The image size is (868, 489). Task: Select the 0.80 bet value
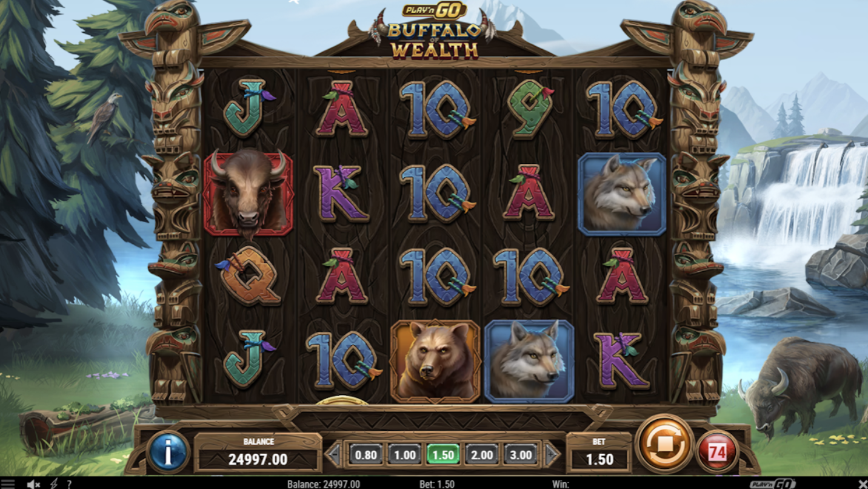[x=366, y=454]
